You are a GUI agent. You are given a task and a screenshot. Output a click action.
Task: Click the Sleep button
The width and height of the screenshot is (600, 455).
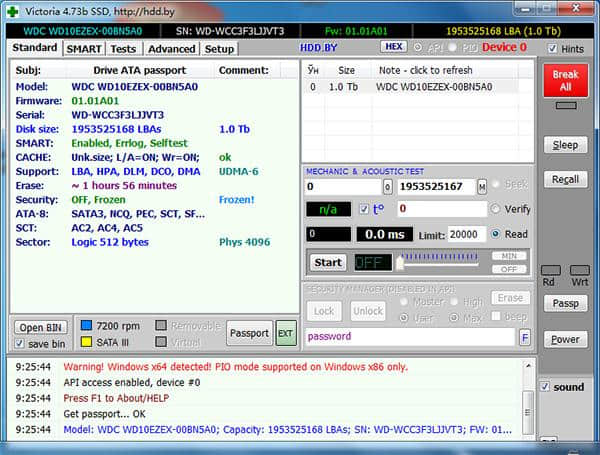(565, 145)
